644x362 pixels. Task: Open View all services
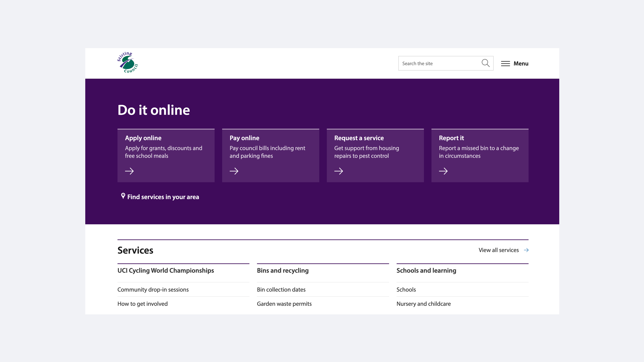498,250
